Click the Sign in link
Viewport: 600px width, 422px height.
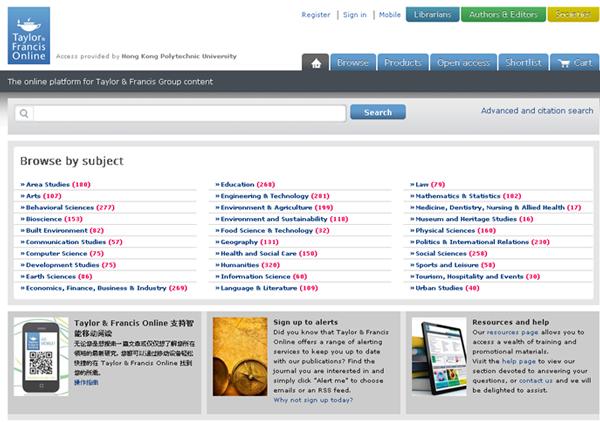click(355, 15)
